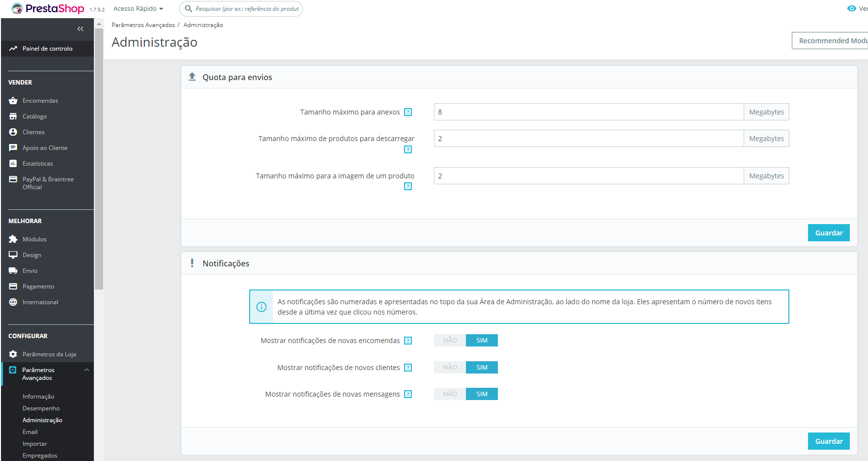Set novas encomendas notifications to NÃO
The width and height of the screenshot is (868, 461).
pyautogui.click(x=450, y=341)
